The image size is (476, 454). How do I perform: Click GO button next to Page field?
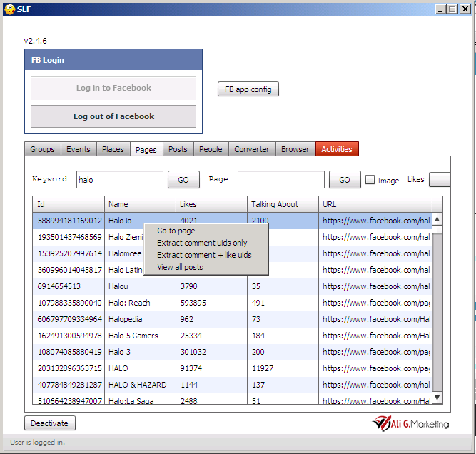coord(345,180)
